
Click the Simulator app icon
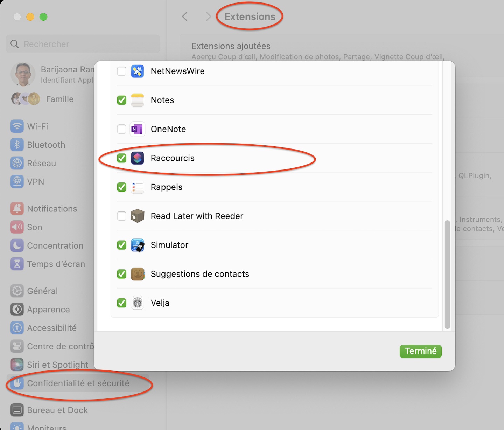coord(138,245)
